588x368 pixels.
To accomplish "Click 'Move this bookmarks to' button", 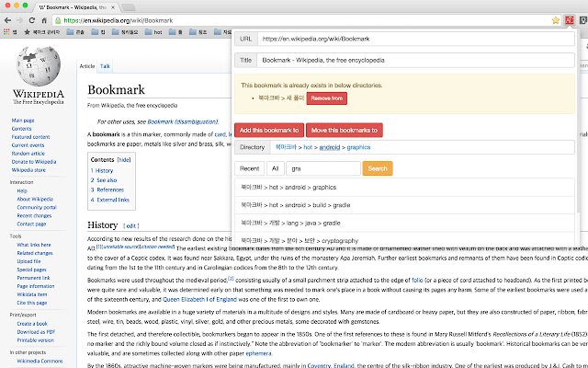I will (x=345, y=131).
